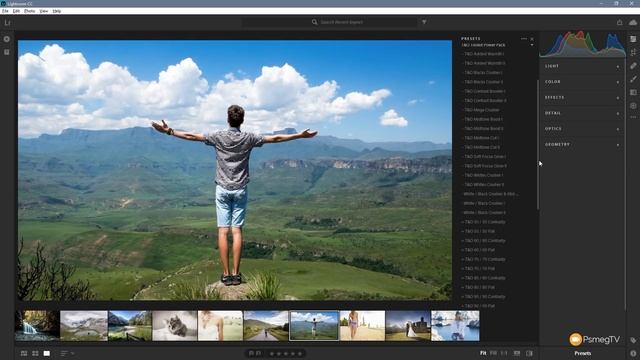Select the Radial Gradient tool
This screenshot has width=640, height=360.
click(633, 106)
